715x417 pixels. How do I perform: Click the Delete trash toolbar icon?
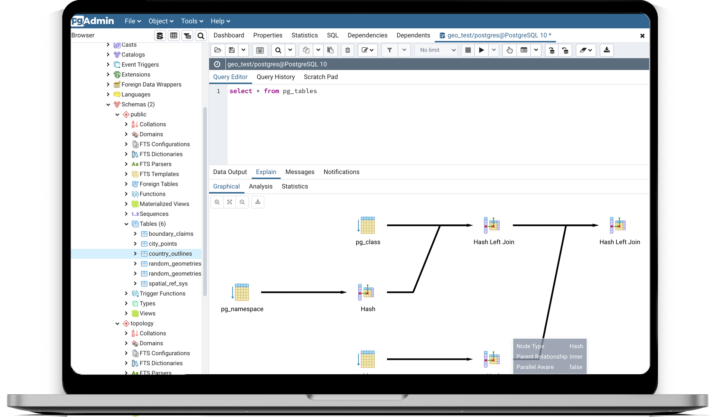coord(347,50)
